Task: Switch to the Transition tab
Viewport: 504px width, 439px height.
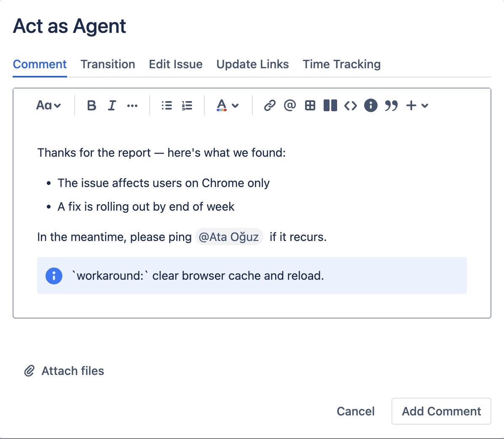Action: coord(108,64)
